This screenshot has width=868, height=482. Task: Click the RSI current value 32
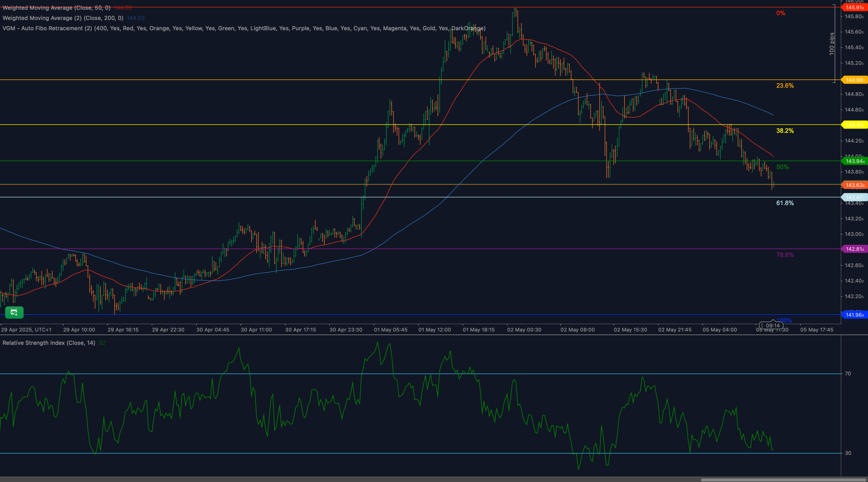102,343
